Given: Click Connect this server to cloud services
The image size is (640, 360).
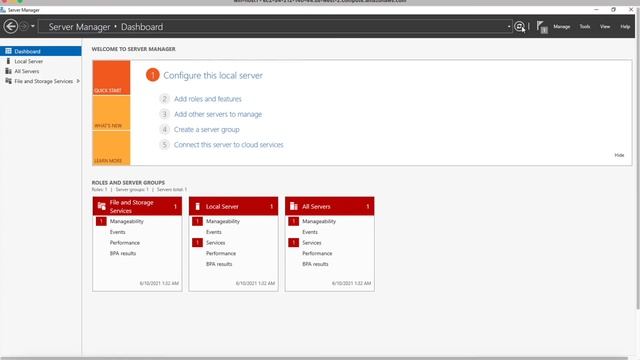Looking at the screenshot, I should tap(229, 144).
